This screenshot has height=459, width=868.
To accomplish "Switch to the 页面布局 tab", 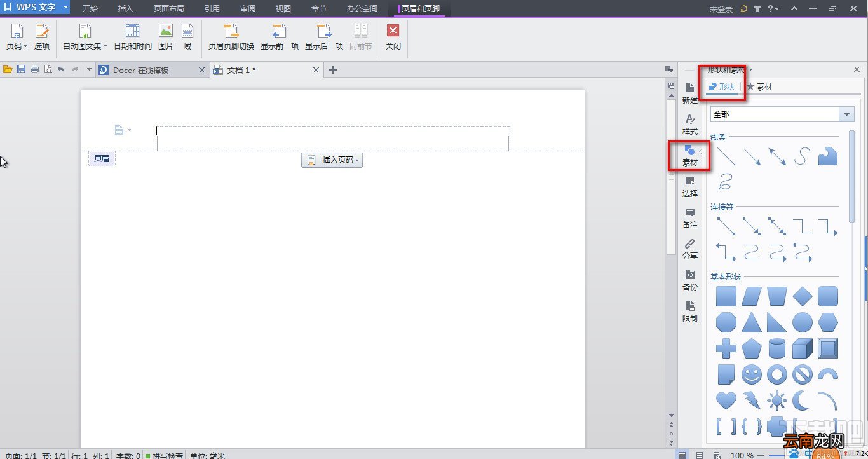I will click(168, 9).
